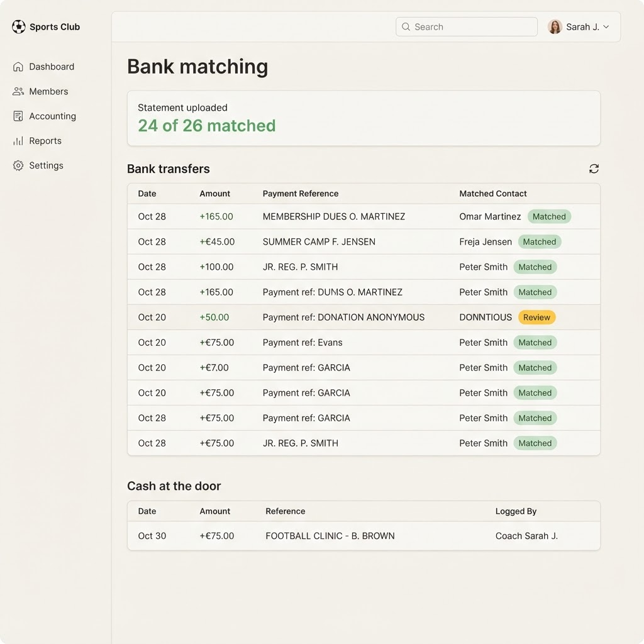Click the 'Matched Contact' column header
Viewport: 644px width, 644px height.
(493, 194)
